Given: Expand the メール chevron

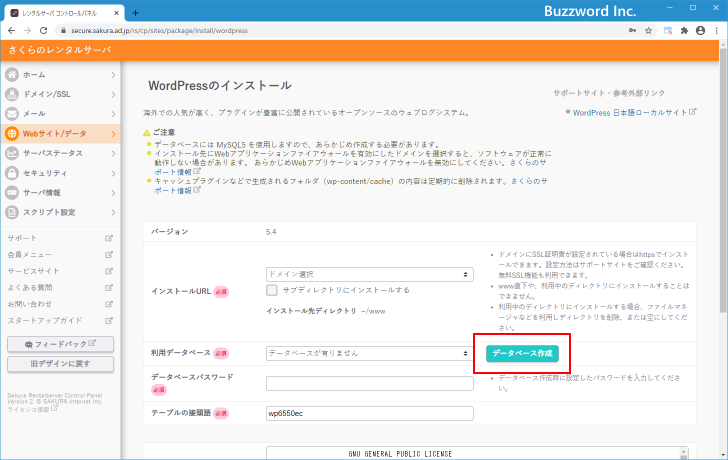Looking at the screenshot, I should point(113,114).
